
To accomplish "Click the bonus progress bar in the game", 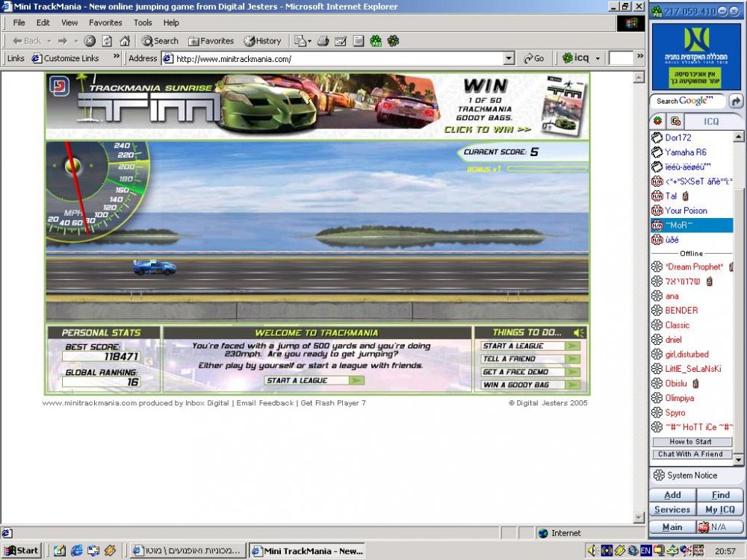I will click(x=547, y=169).
